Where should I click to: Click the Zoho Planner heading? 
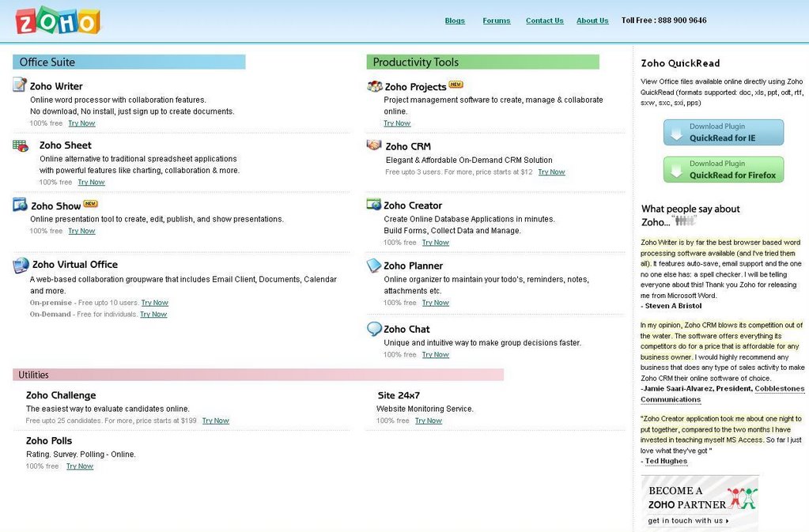414,266
